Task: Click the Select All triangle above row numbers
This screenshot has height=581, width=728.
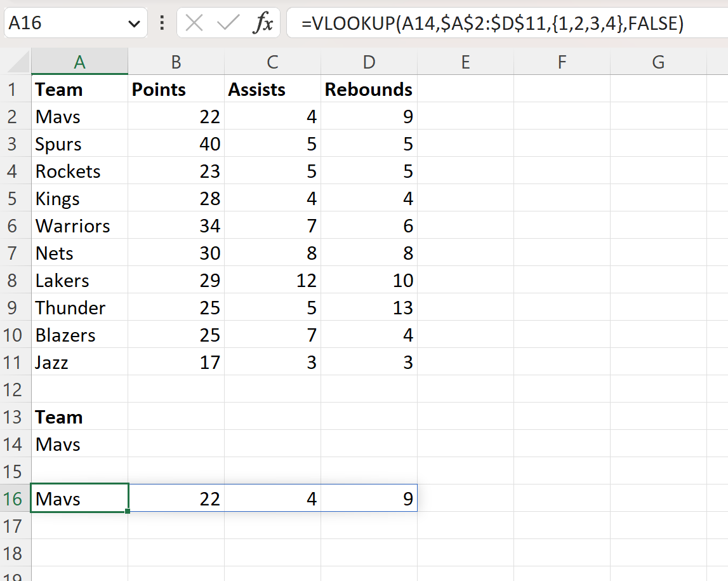Action: [x=15, y=62]
